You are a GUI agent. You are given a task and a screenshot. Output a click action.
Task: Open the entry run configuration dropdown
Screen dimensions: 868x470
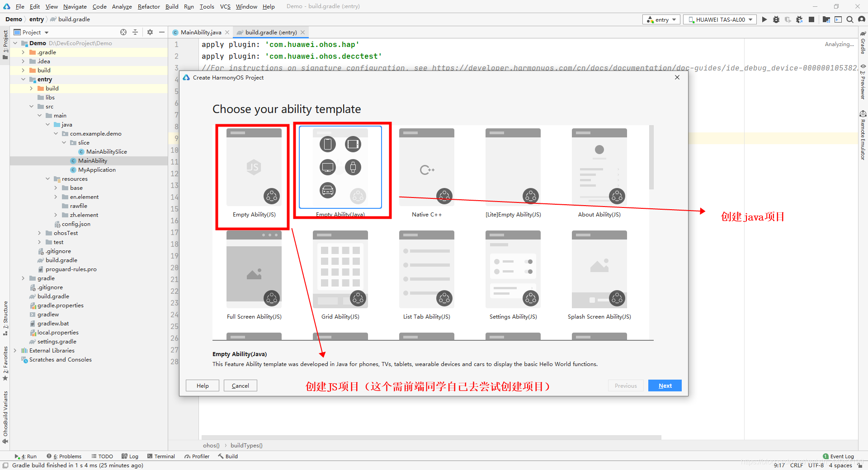(x=661, y=19)
